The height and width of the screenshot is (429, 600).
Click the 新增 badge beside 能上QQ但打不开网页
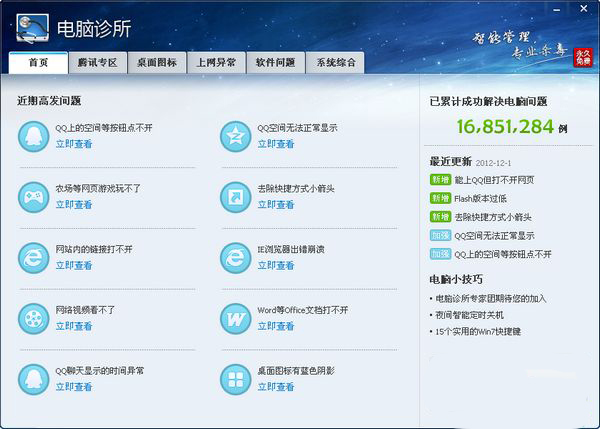tap(440, 179)
